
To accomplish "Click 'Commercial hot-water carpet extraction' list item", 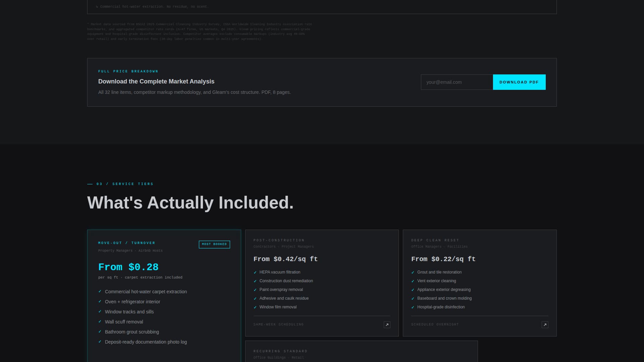I will point(146,292).
